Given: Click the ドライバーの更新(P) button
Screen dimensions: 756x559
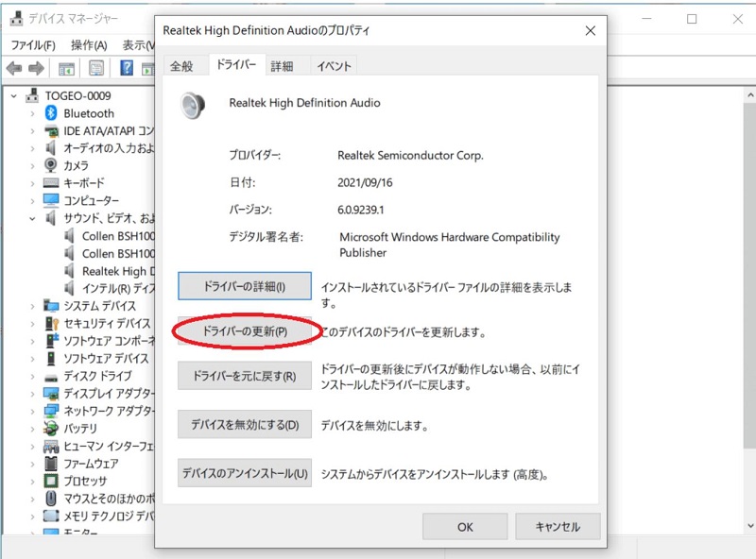Looking at the screenshot, I should click(245, 331).
